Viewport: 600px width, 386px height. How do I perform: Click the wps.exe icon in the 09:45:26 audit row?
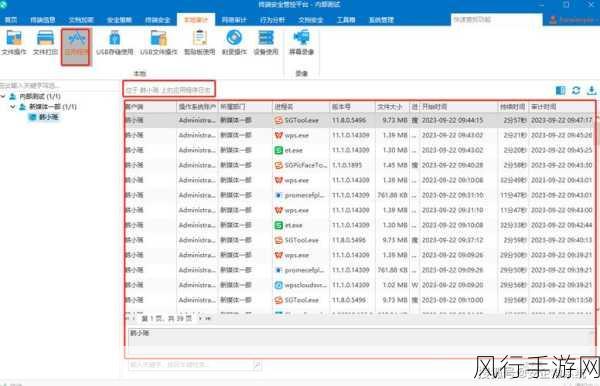pos(279,135)
